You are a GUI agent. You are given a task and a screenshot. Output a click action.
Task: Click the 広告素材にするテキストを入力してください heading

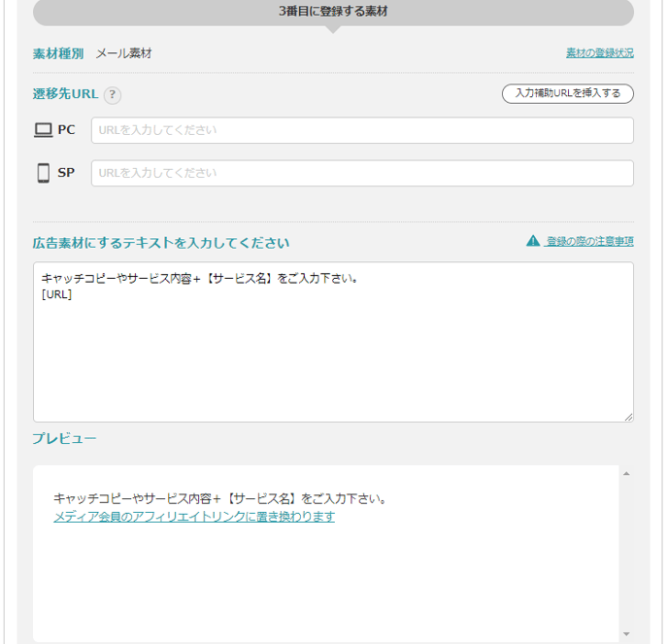pos(161,243)
